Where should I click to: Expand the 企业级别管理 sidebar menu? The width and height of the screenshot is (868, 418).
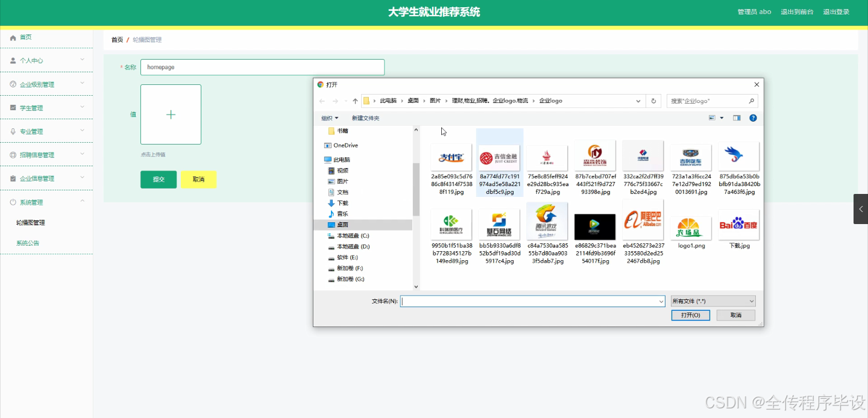click(x=46, y=84)
